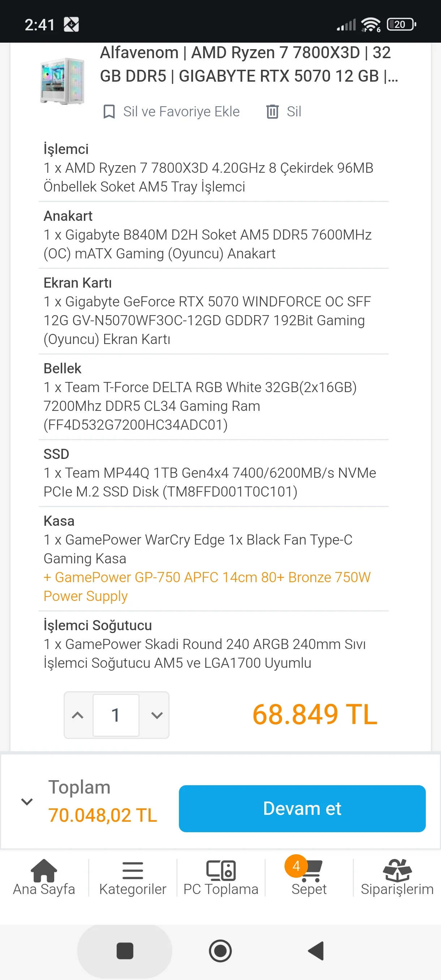Viewport: 441px width, 980px height.
Task: Tap the bookmark favorite icon
Action: pos(109,112)
